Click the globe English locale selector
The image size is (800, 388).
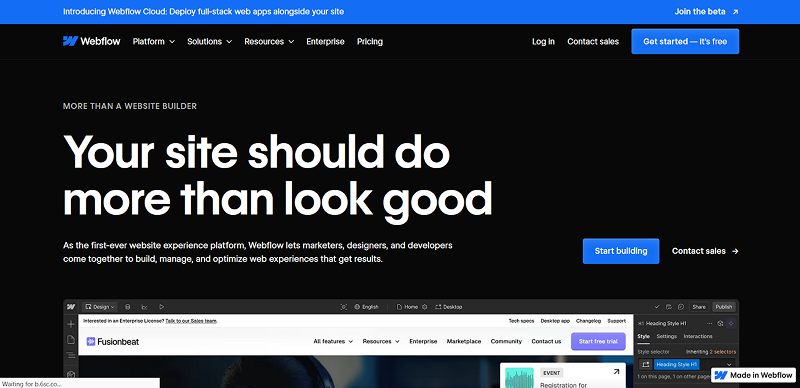366,307
